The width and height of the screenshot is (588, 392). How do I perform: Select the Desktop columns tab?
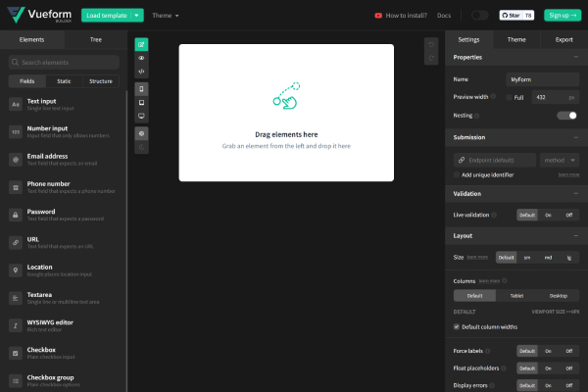pos(558,296)
